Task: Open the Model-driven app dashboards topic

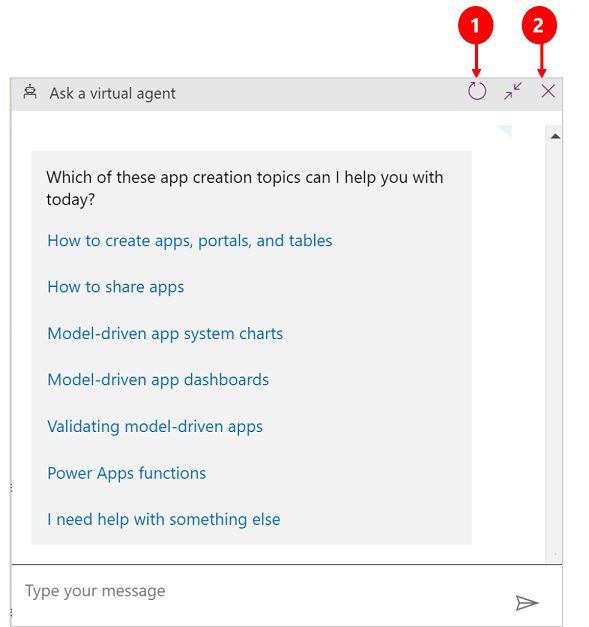Action: [x=158, y=380]
